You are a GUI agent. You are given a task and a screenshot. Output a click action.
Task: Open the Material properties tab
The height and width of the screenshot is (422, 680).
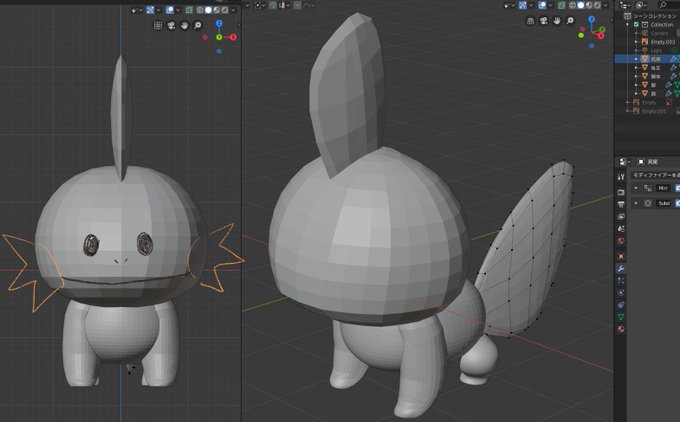(x=621, y=329)
